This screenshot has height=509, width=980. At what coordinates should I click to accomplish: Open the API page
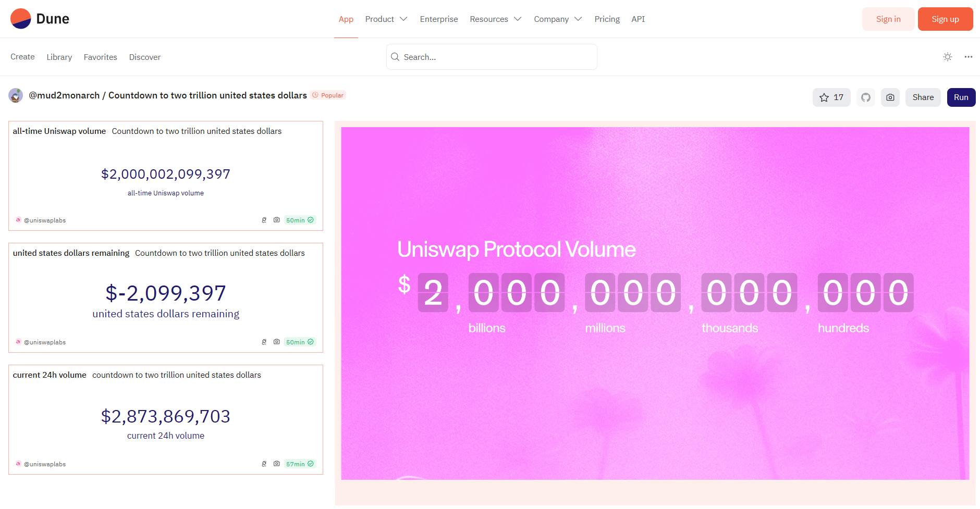point(638,19)
